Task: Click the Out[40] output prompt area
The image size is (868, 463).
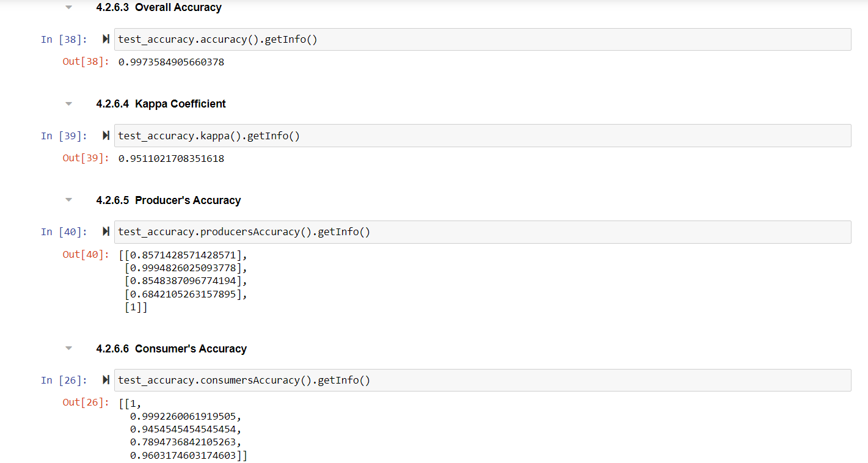Action: [85, 255]
